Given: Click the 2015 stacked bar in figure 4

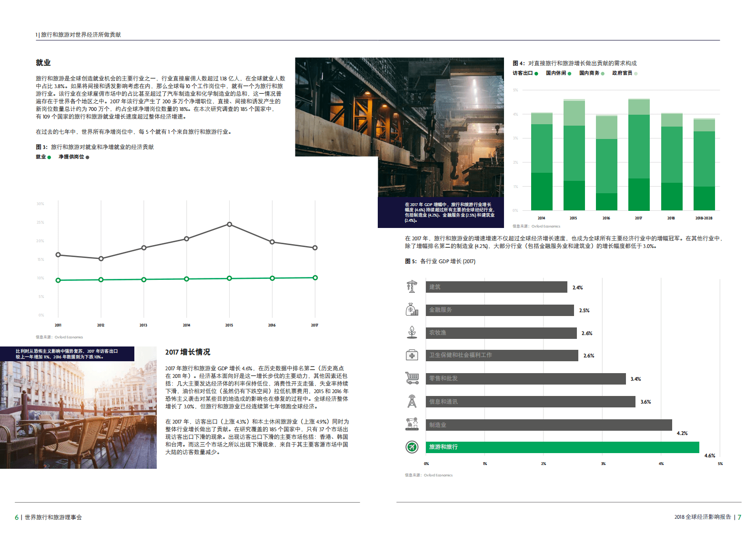Looking at the screenshot, I should click(574, 155).
